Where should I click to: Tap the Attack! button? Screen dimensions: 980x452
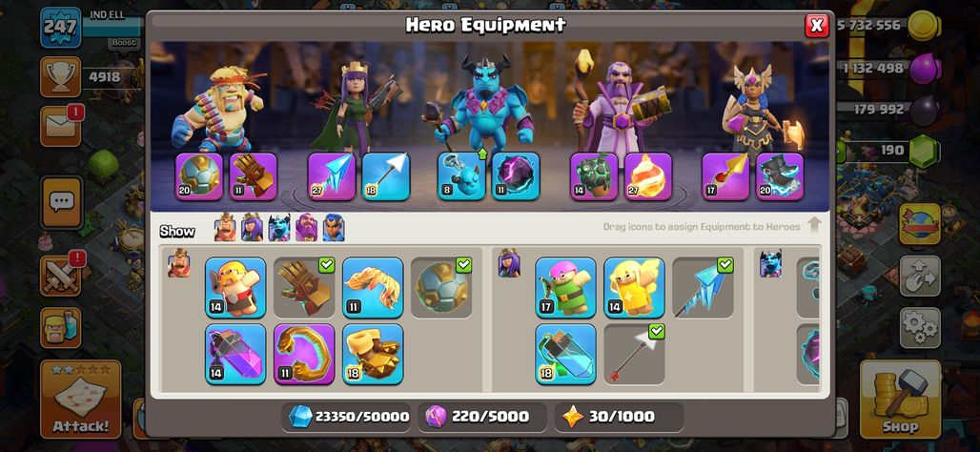pos(81,399)
